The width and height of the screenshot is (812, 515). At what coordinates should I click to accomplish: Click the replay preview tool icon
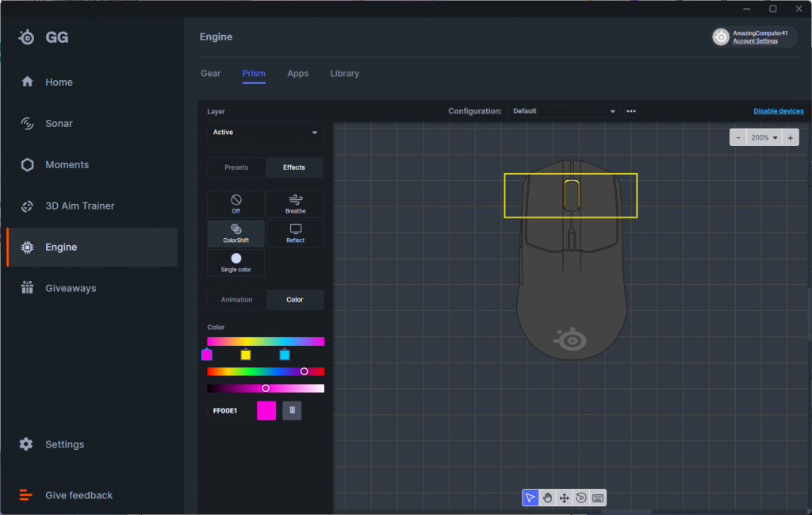[581, 498]
